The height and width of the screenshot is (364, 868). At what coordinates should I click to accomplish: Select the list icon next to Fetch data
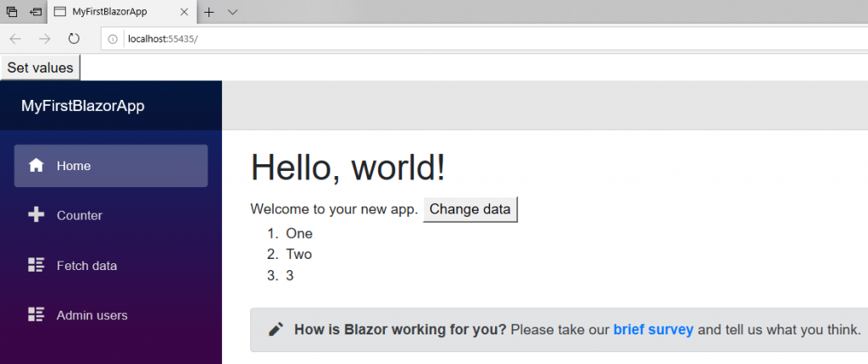pos(36,265)
